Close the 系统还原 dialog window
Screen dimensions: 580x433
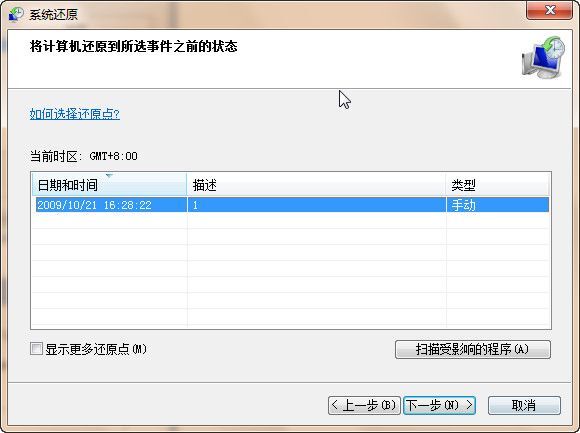(x=549, y=10)
